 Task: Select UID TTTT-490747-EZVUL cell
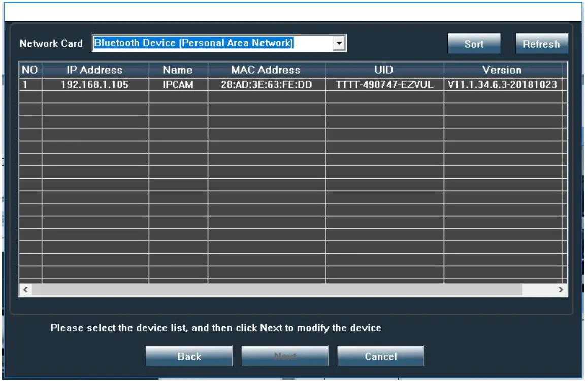[384, 84]
